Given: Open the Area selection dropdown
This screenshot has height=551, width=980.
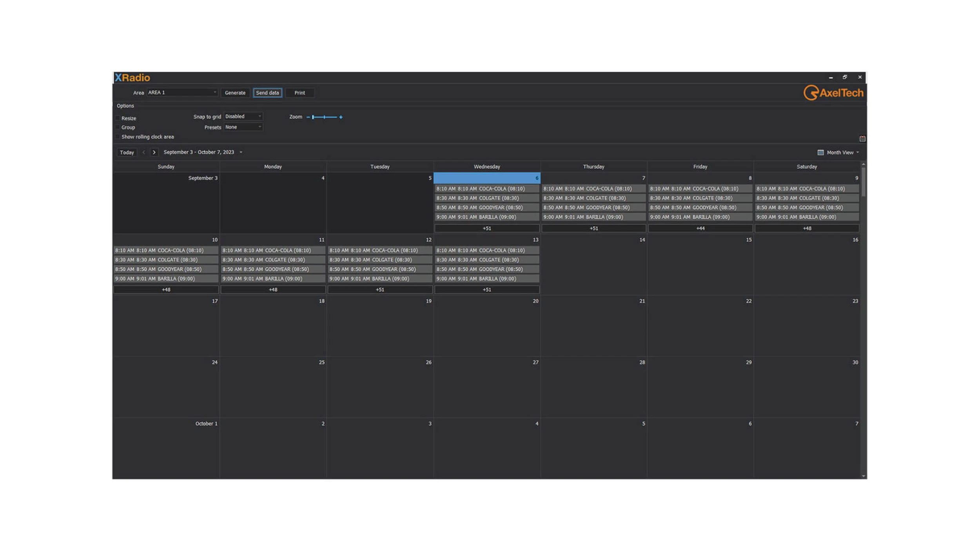Looking at the screenshot, I should pos(182,92).
